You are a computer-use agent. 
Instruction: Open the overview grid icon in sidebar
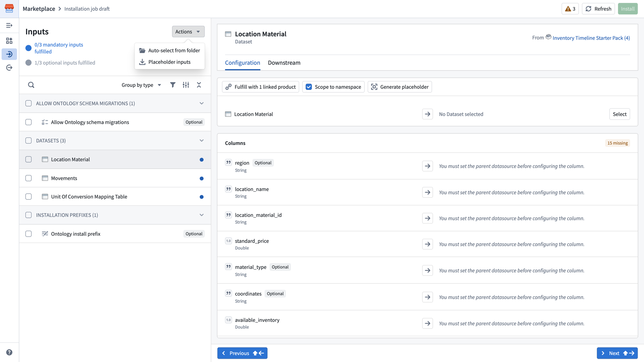point(9,41)
